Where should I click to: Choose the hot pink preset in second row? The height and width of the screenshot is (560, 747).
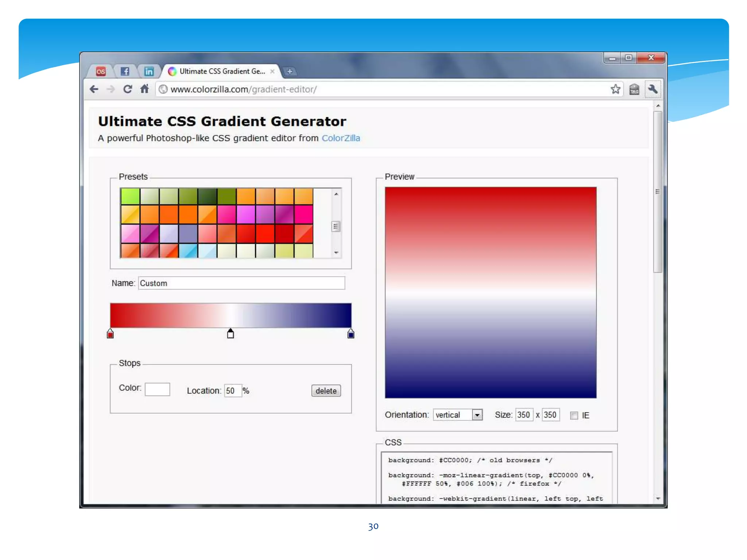click(303, 214)
